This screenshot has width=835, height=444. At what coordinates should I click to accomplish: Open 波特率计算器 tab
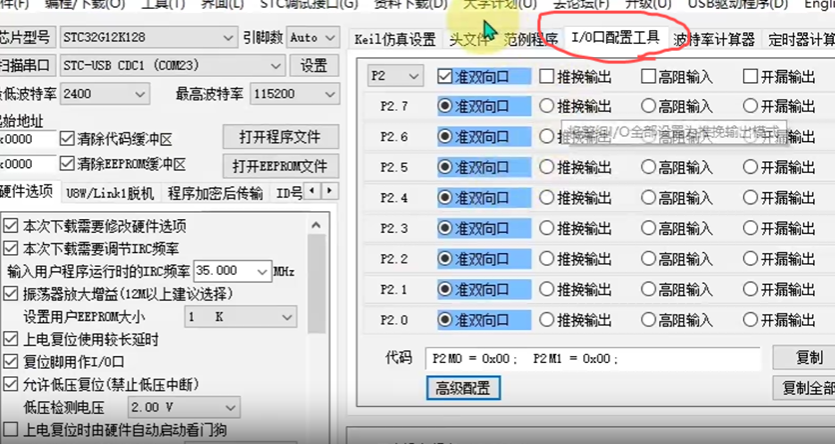tap(714, 39)
